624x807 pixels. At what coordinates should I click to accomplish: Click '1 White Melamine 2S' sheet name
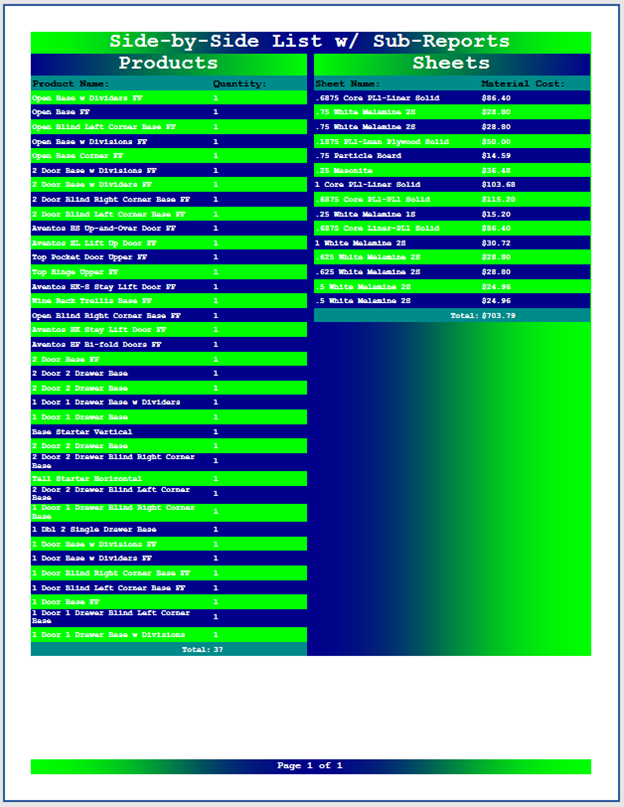point(360,243)
